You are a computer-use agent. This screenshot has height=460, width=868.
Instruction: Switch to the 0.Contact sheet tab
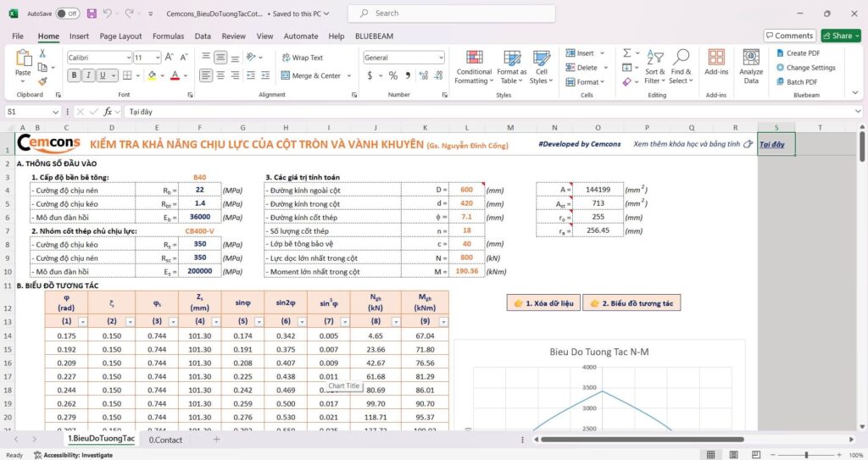[x=165, y=440]
